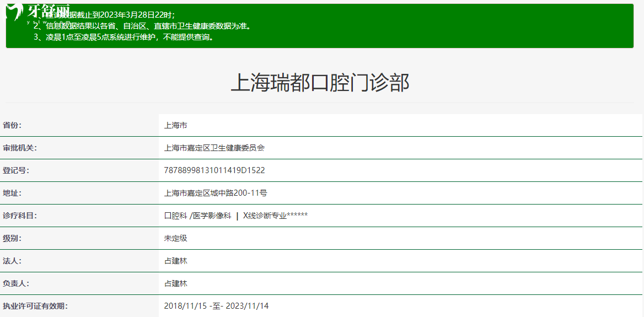
Task: Click the 省份 row label
Action: 12,125
